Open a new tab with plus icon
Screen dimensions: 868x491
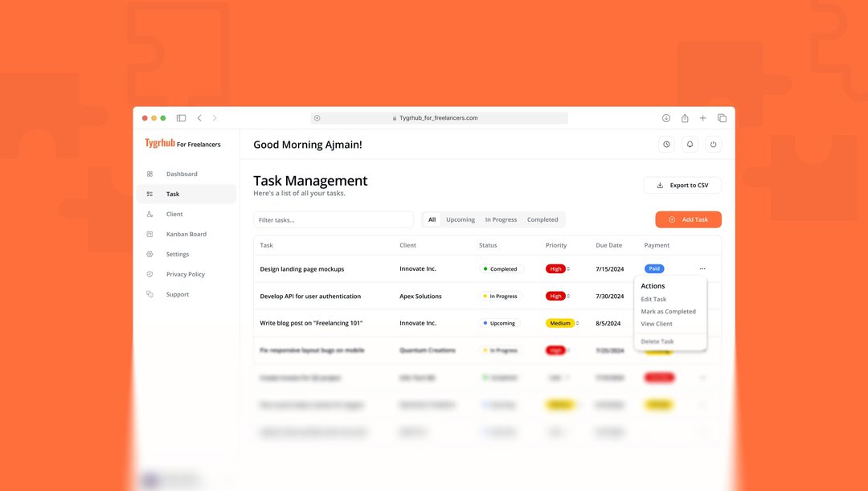(702, 118)
